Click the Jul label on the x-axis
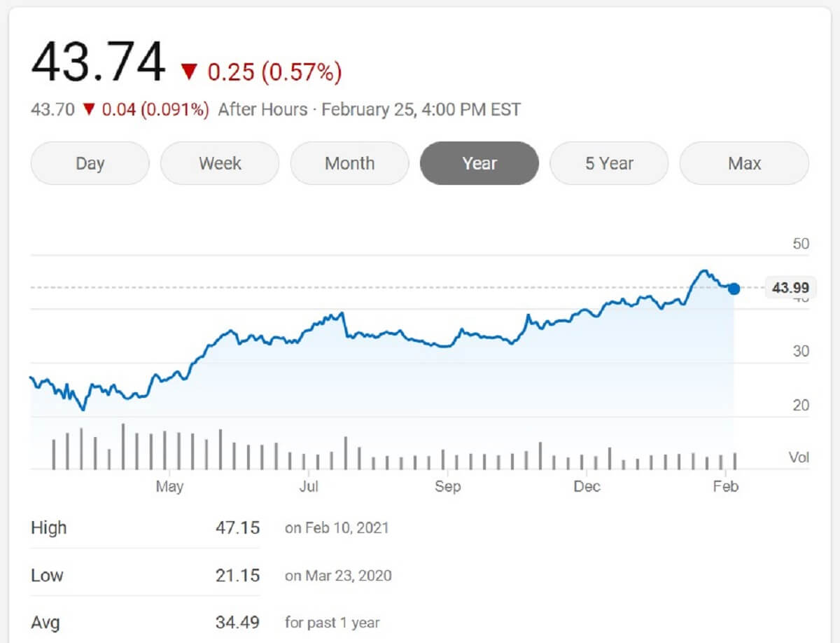 (309, 486)
